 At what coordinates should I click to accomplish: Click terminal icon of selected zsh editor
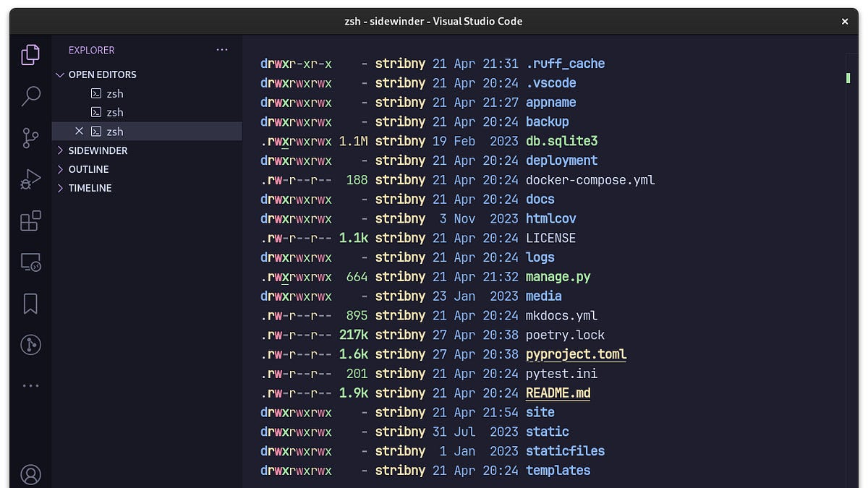96,131
